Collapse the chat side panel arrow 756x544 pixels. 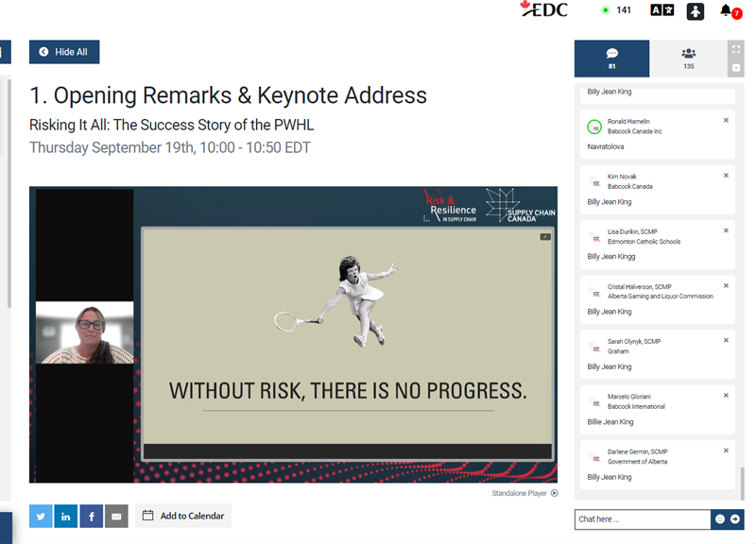[x=736, y=68]
